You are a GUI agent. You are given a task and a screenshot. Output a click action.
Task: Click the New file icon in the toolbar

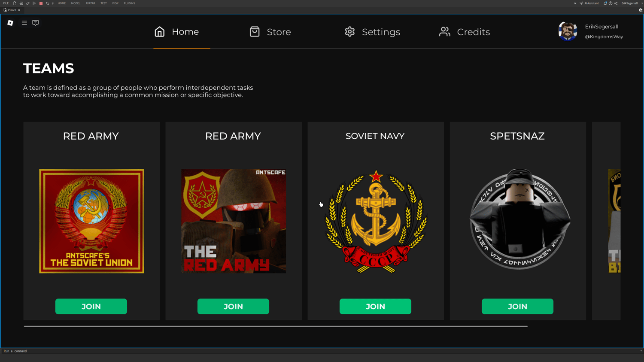pos(15,3)
